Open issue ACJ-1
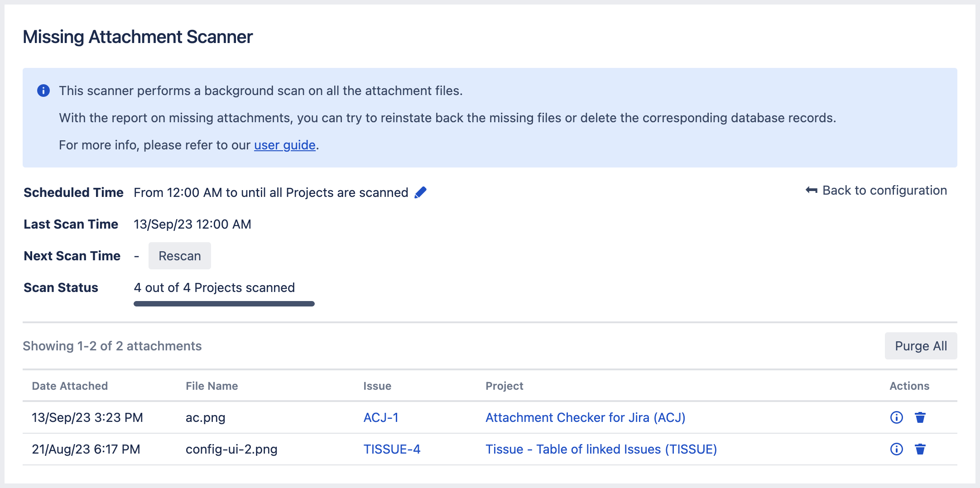Viewport: 980px width, 488px height. tap(381, 417)
